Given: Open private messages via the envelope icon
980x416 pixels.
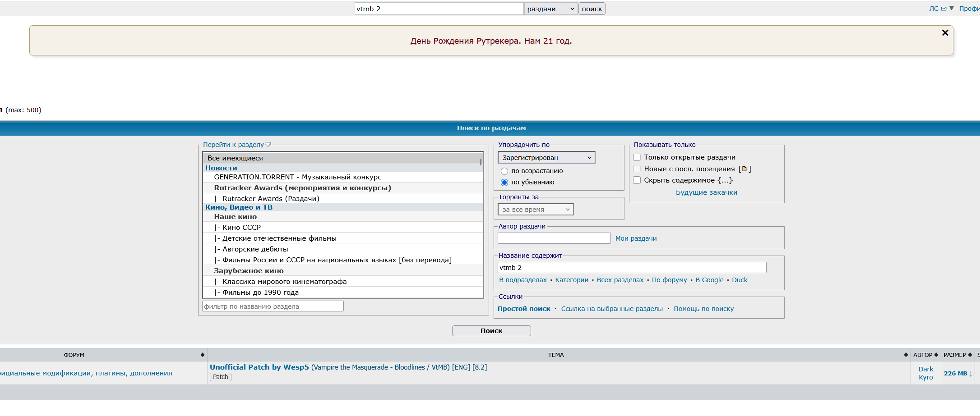Looking at the screenshot, I should (943, 9).
